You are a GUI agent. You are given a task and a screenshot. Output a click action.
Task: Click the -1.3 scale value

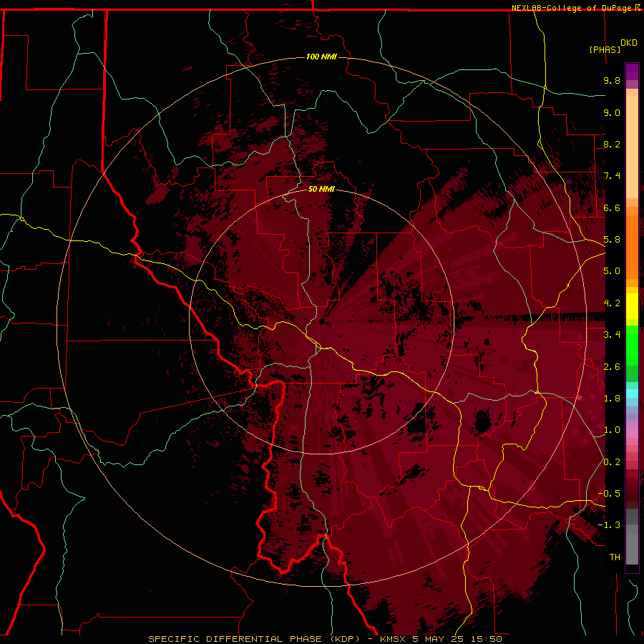[609, 525]
